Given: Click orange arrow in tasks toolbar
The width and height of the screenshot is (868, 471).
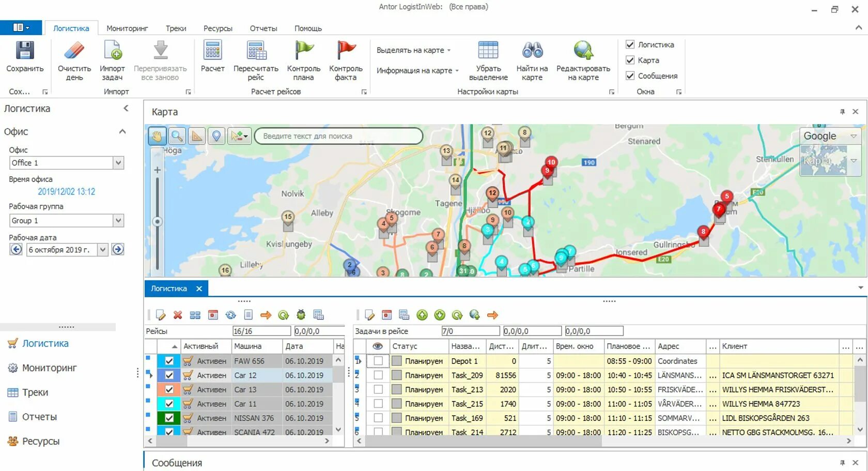Looking at the screenshot, I should 492,315.
